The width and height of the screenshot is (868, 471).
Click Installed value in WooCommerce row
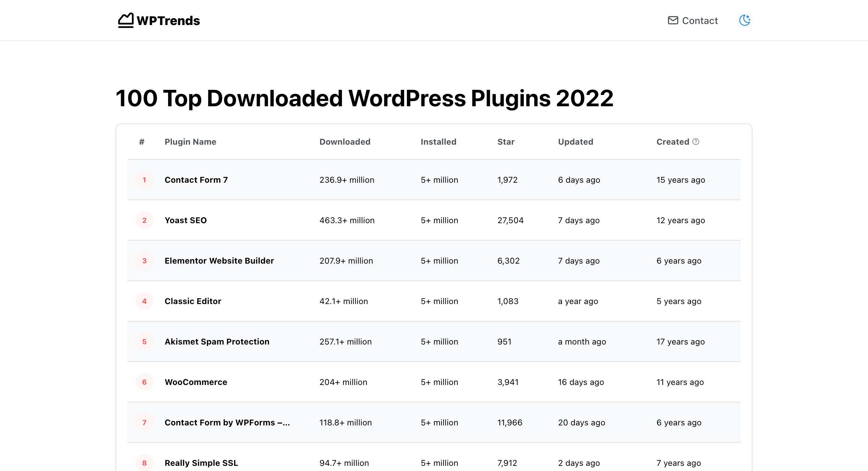point(439,382)
